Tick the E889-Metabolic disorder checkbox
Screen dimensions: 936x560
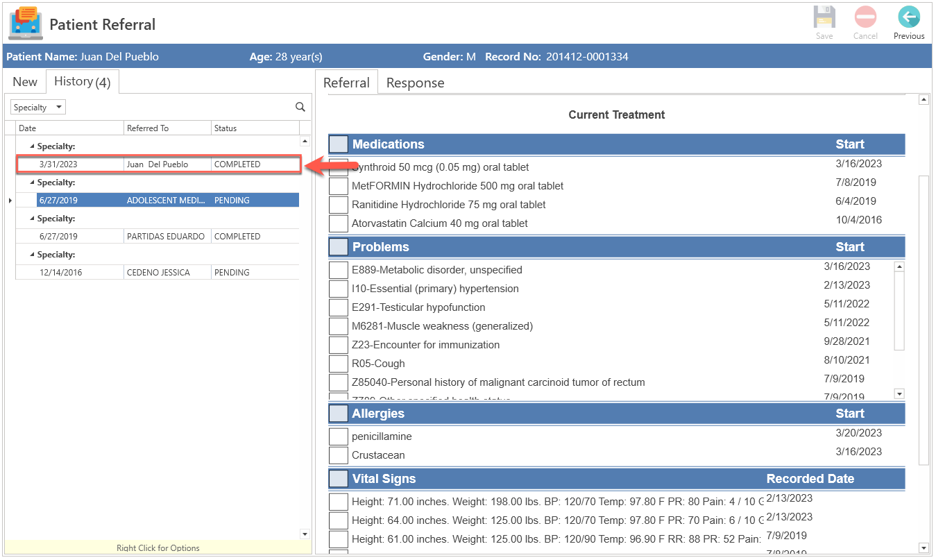tap(338, 270)
